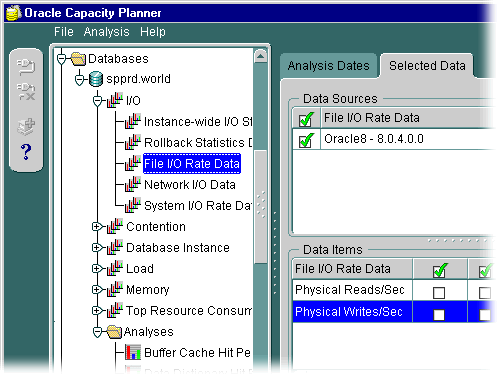
Task: Click the chart icon beside Memory
Action: pyautogui.click(x=115, y=289)
